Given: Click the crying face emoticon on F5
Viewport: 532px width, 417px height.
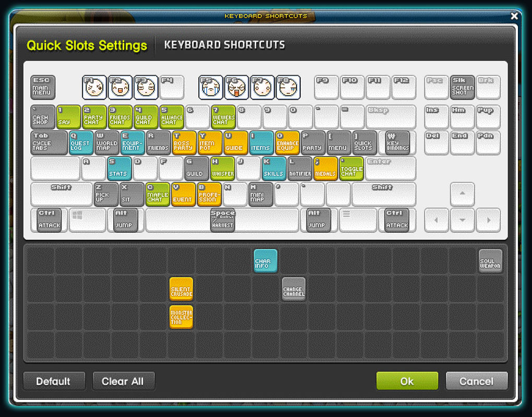Looking at the screenshot, I should [x=211, y=88].
